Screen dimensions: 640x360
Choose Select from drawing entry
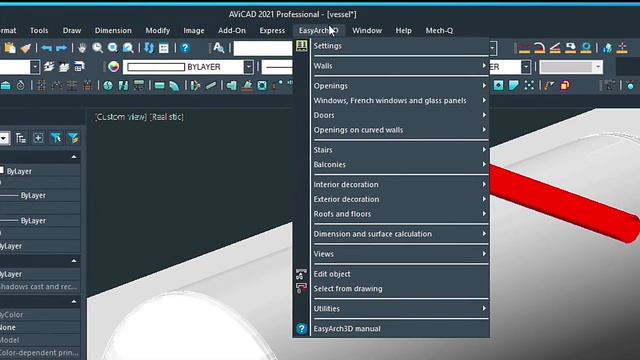click(x=400, y=289)
